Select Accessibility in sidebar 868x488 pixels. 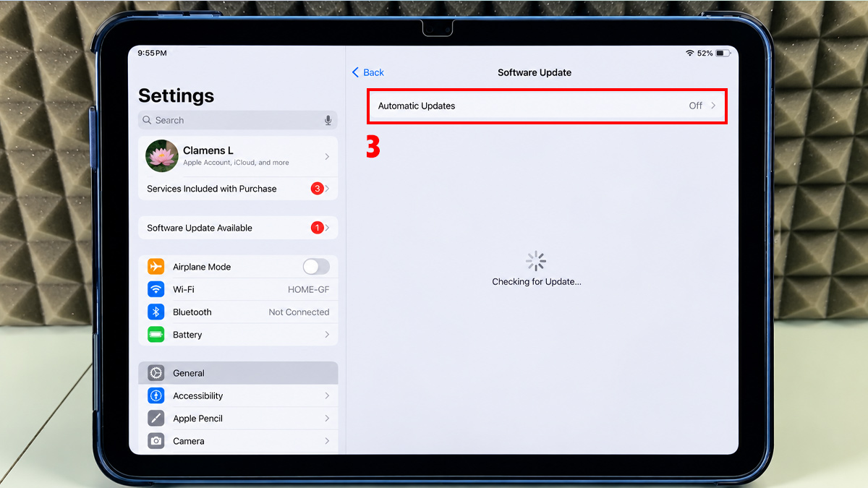pos(238,396)
